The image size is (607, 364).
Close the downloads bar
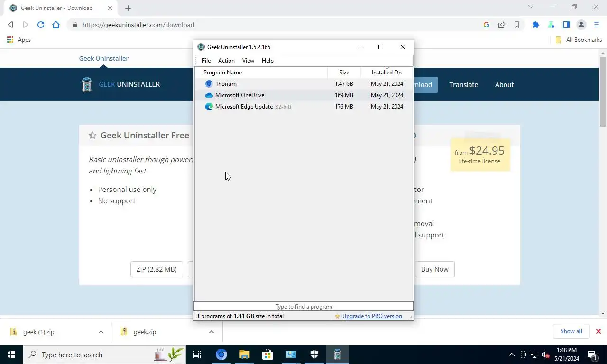point(598,331)
